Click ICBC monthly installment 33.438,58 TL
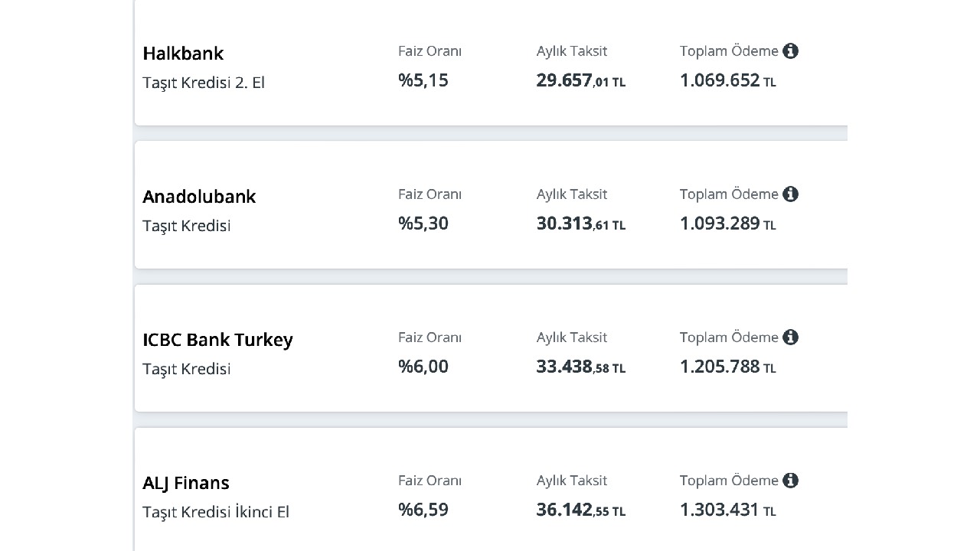Screen dimensions: 980x551 coord(581,367)
